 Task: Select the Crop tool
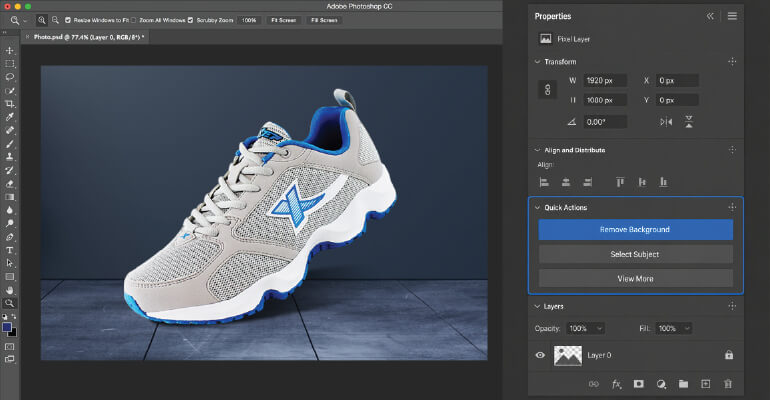point(9,104)
